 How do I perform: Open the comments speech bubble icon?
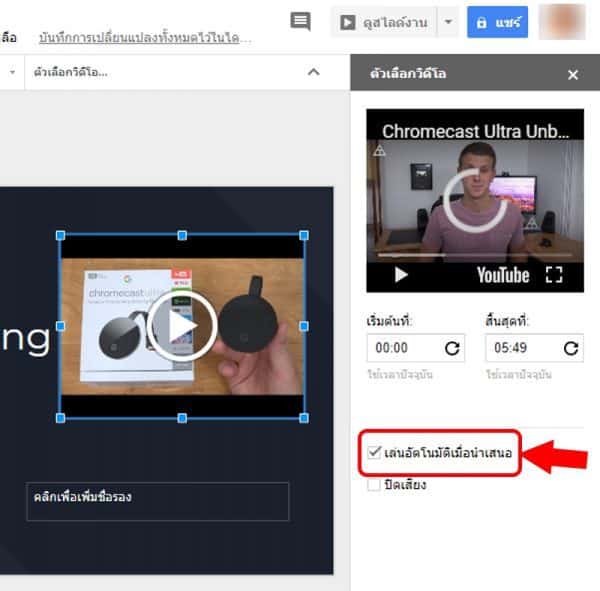pos(299,22)
